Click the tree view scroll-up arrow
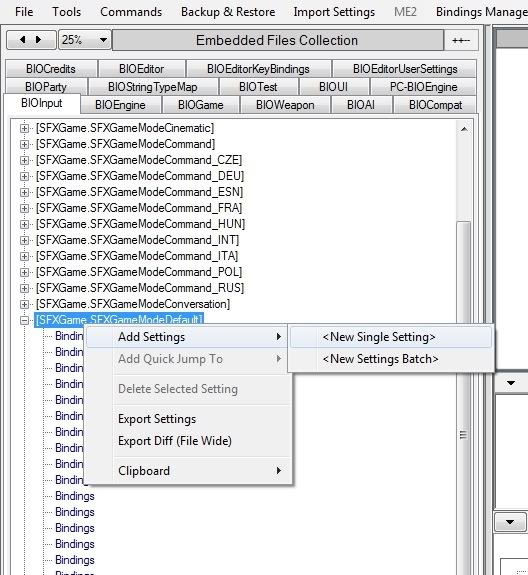This screenshot has height=575, width=528. [x=464, y=129]
